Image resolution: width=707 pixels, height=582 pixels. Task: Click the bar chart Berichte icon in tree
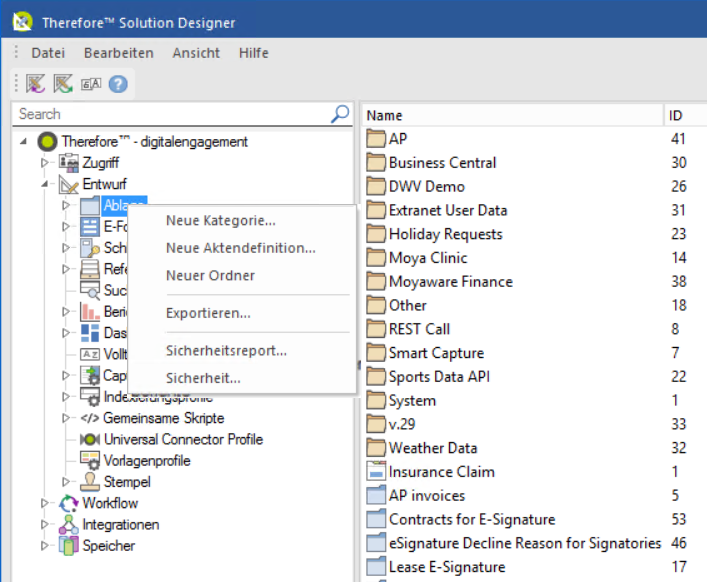pos(90,312)
